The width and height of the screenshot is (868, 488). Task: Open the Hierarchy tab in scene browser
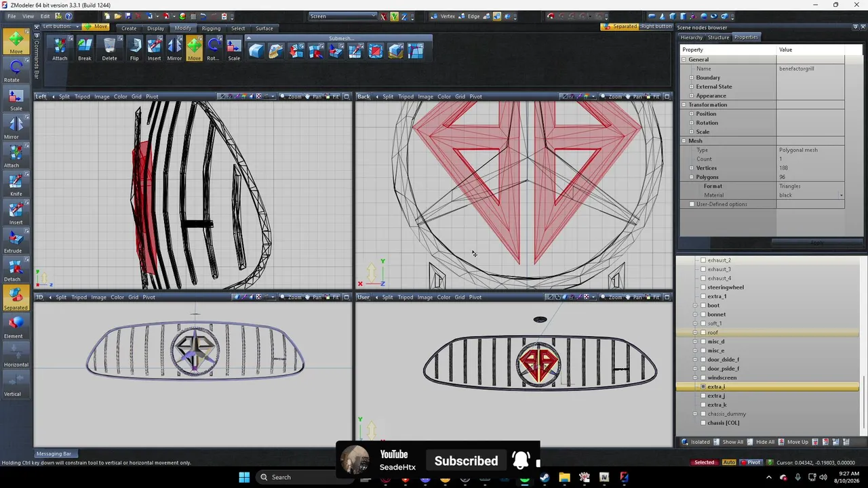point(691,37)
